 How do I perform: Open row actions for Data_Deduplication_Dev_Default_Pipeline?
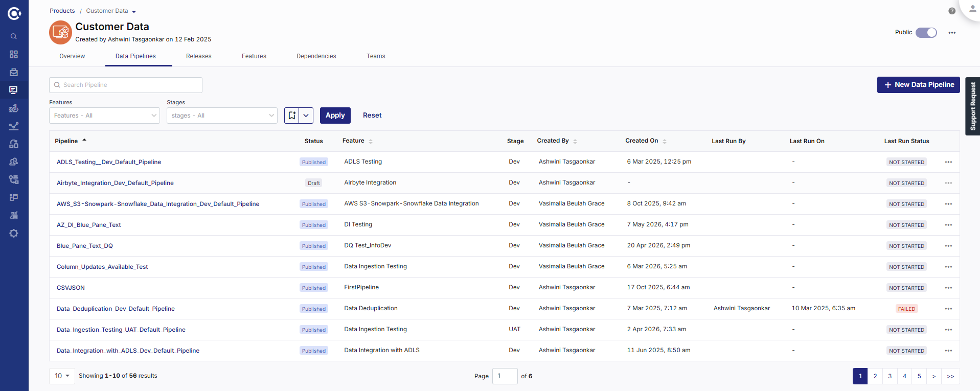pos(948,309)
